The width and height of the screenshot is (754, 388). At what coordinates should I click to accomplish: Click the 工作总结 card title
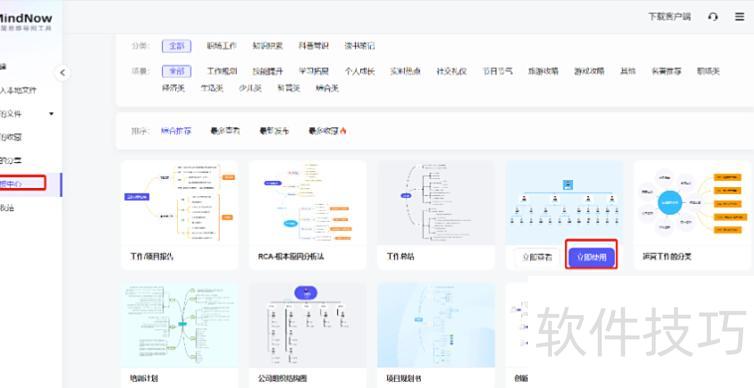tap(400, 257)
